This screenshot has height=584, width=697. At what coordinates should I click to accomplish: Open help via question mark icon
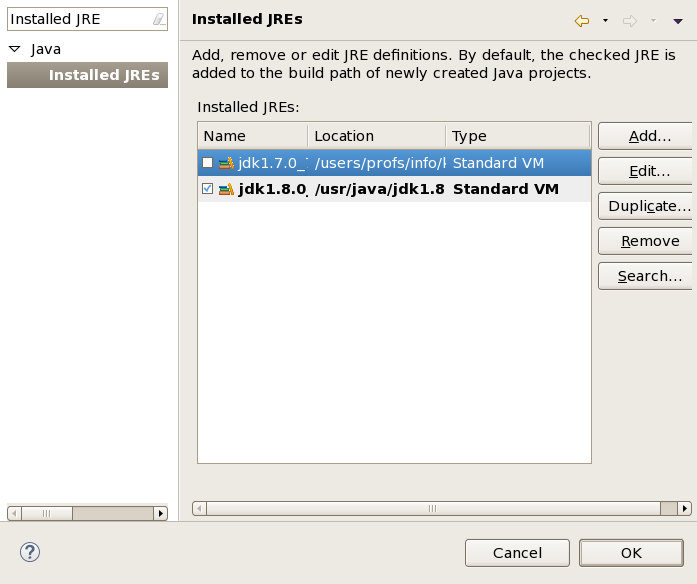click(x=30, y=552)
